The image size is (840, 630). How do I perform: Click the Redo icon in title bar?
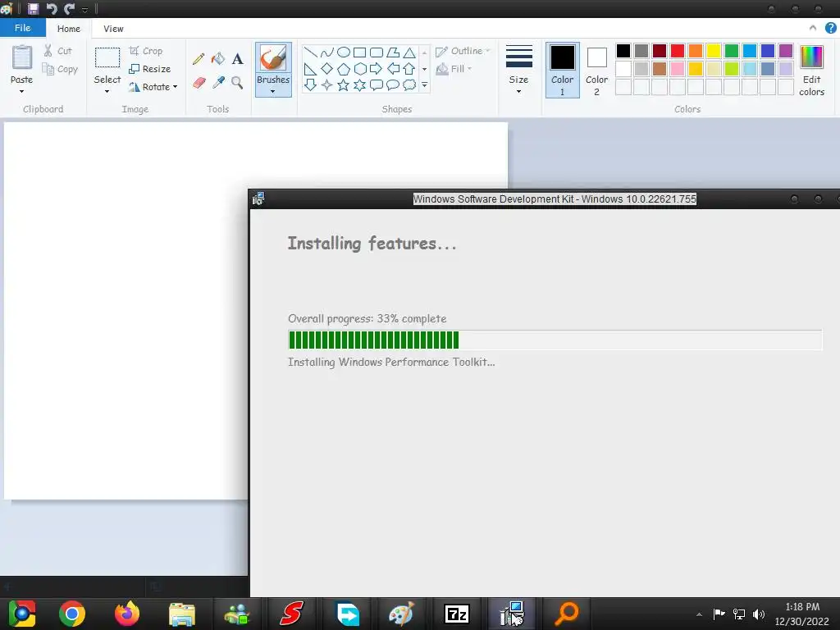click(70, 8)
